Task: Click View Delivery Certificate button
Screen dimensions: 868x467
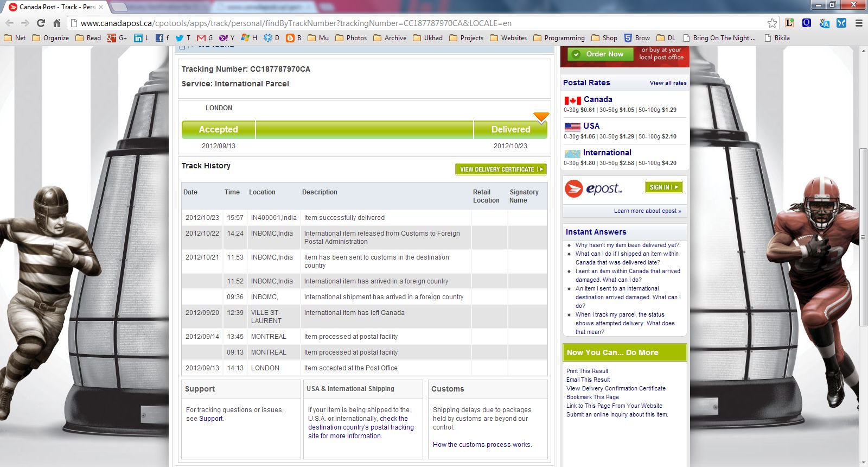Action: click(x=501, y=169)
